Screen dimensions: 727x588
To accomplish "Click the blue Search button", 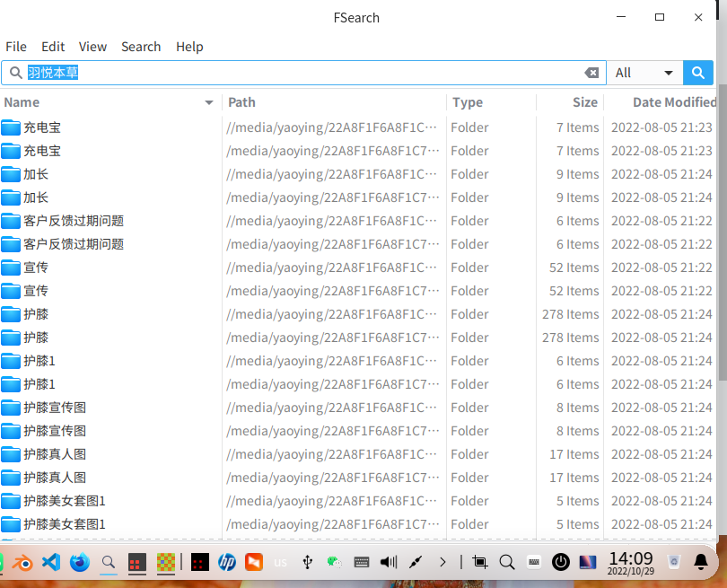I will [x=698, y=72].
